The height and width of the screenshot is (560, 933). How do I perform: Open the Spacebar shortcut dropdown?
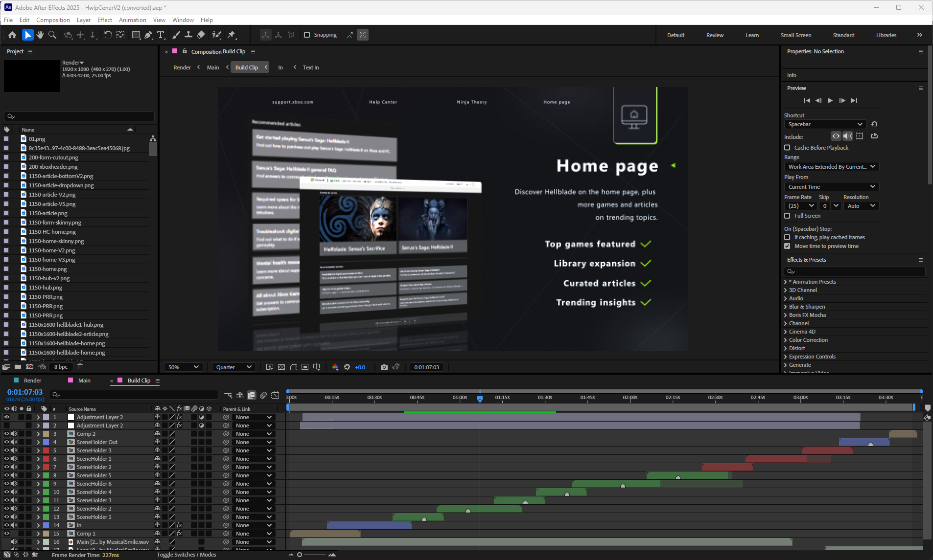coord(825,124)
